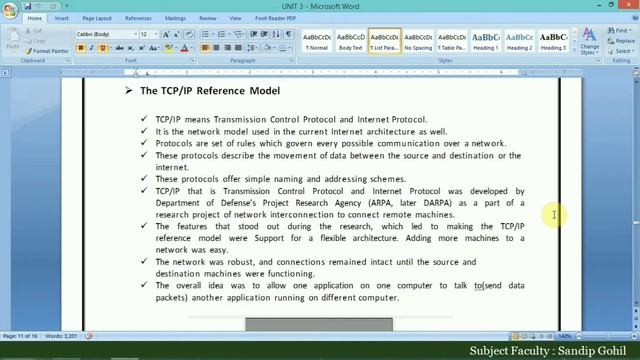
Task: Click the 140% zoom level
Action: 564,336
